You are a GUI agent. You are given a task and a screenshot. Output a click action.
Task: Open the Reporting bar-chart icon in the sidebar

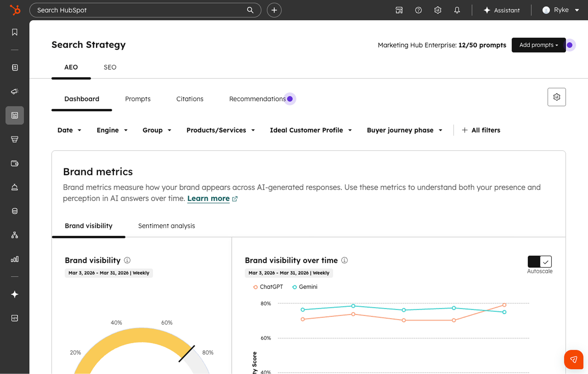pyautogui.click(x=14, y=259)
